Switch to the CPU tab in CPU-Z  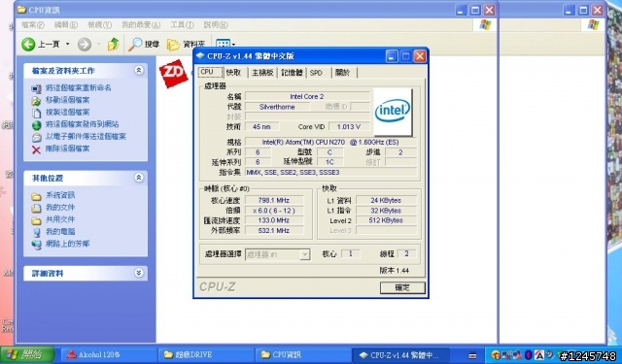pos(210,72)
